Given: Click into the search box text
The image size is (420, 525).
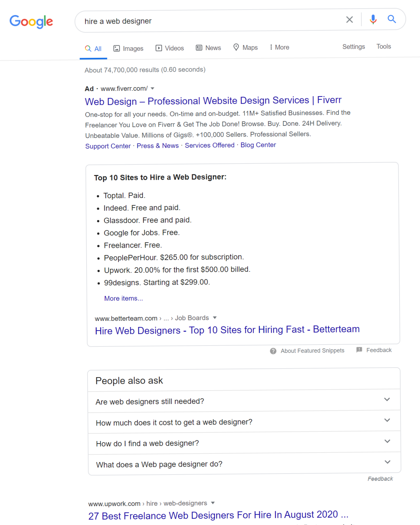Looking at the screenshot, I should pyautogui.click(x=118, y=21).
